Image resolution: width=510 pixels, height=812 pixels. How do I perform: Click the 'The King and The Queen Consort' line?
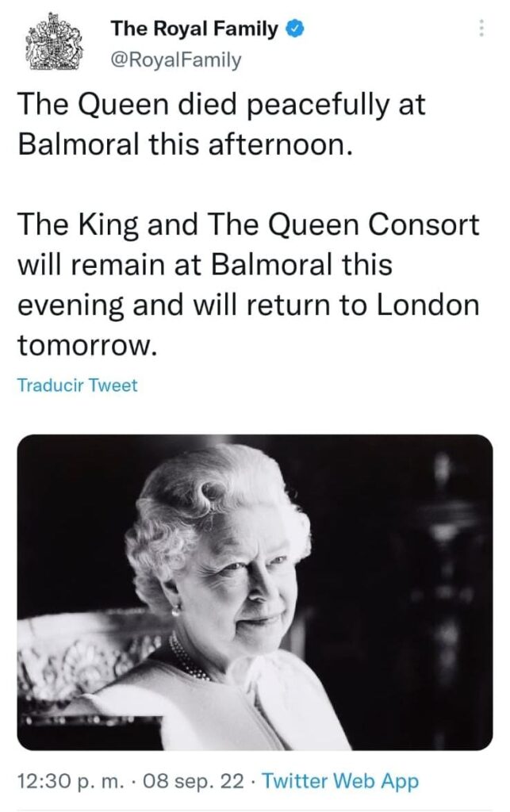click(x=248, y=224)
